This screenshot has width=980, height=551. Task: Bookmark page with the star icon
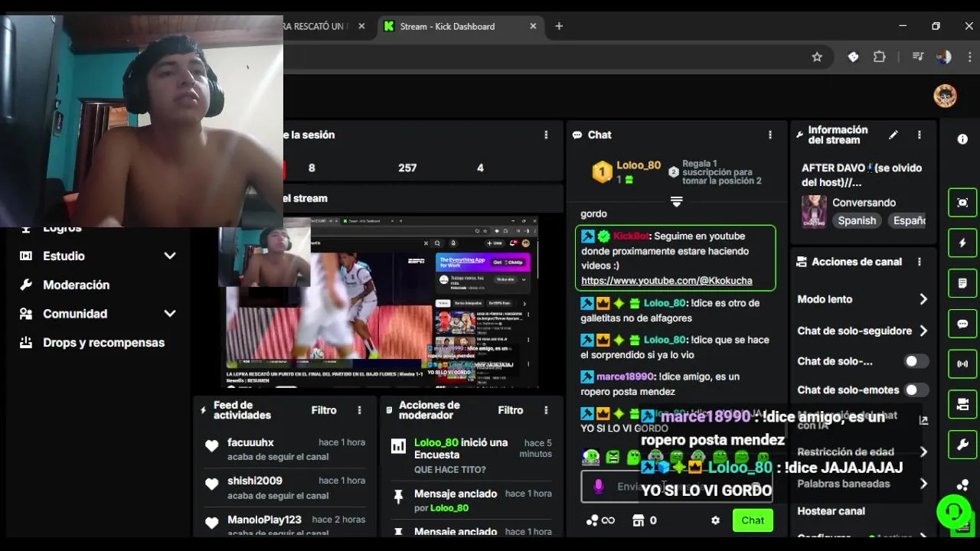tap(817, 57)
